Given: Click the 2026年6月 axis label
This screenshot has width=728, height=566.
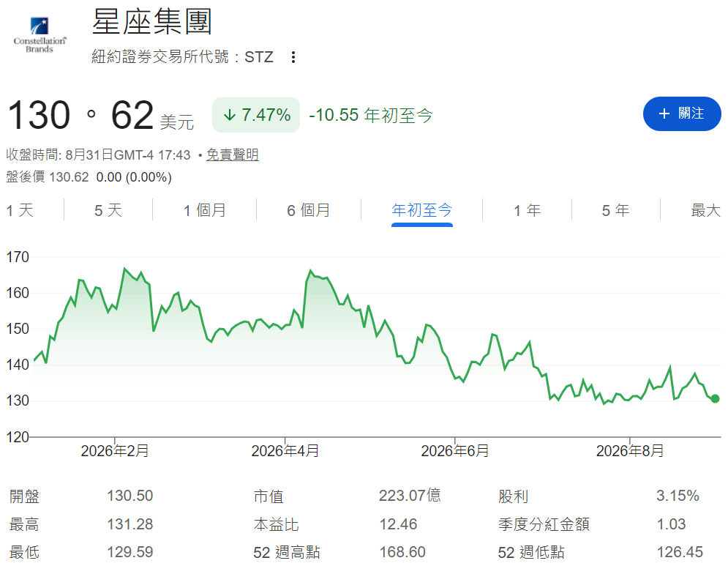Looking at the screenshot, I should (x=455, y=451).
